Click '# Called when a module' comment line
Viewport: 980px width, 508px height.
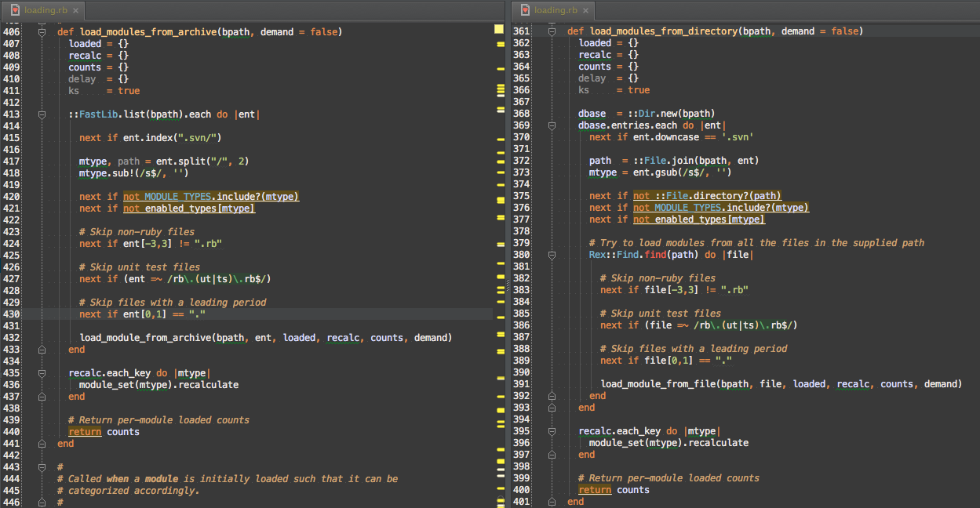(x=233, y=479)
